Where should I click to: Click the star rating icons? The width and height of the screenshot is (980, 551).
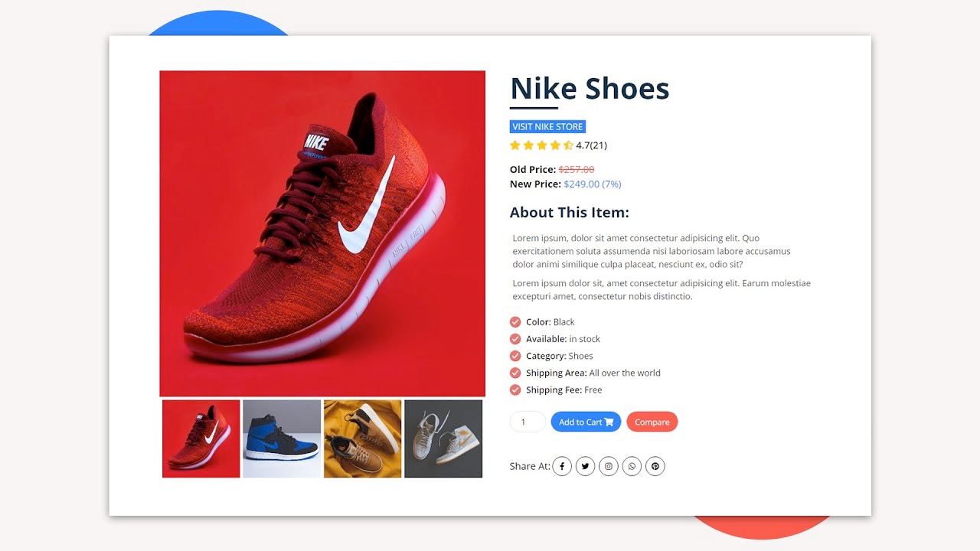[541, 145]
